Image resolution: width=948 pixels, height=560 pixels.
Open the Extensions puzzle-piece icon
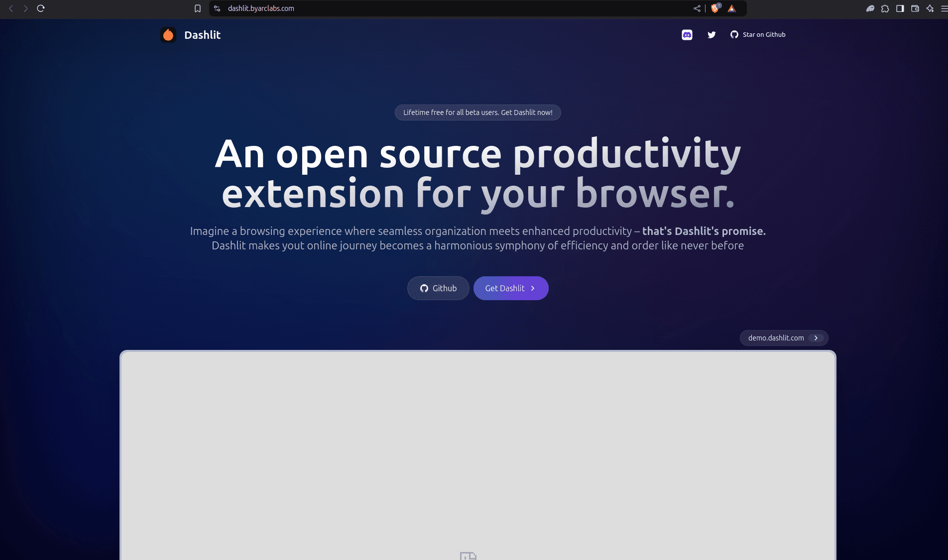(885, 8)
